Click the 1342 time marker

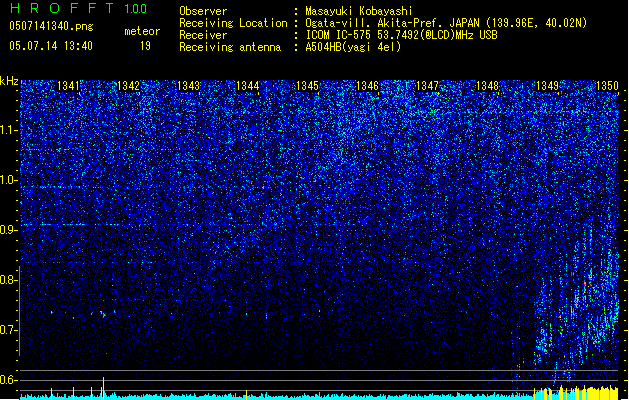click(x=128, y=86)
